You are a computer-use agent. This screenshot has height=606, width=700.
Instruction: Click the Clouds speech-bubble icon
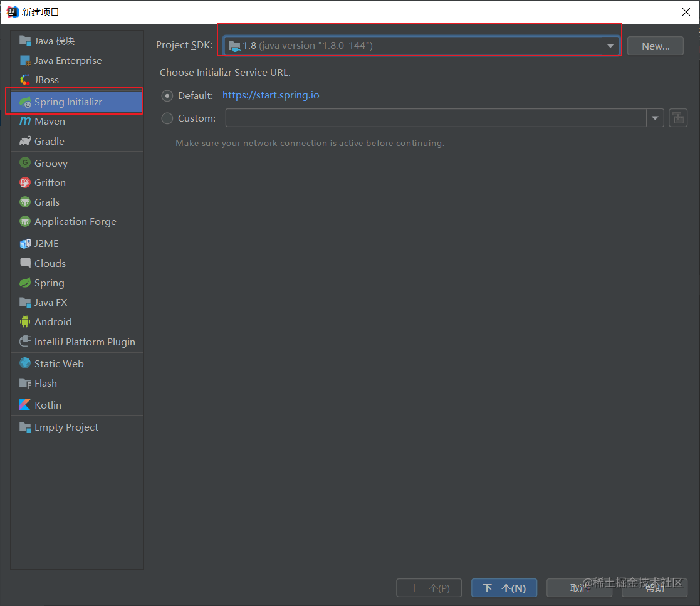click(25, 263)
